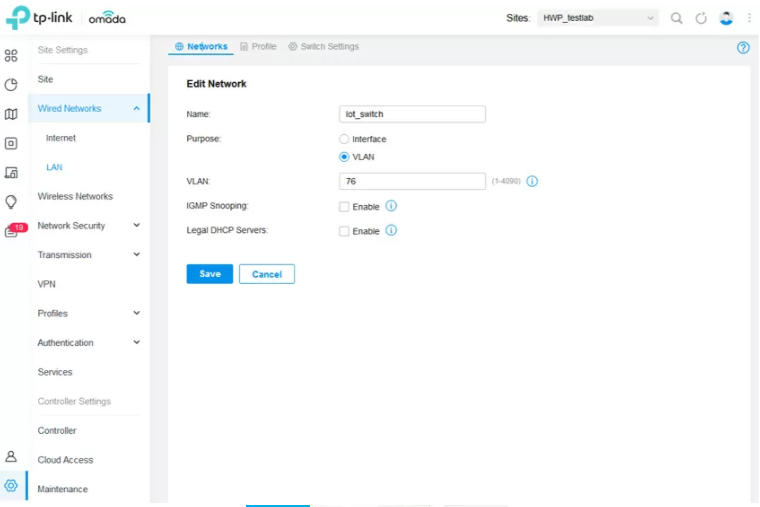This screenshot has width=760, height=507.
Task: Open the Sites dropdown HWP_testlab
Action: (x=598, y=18)
